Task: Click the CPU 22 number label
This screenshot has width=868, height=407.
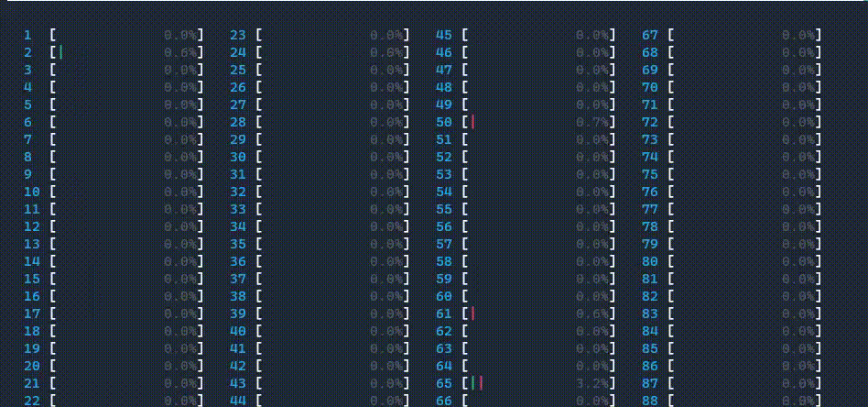Action: click(x=32, y=400)
